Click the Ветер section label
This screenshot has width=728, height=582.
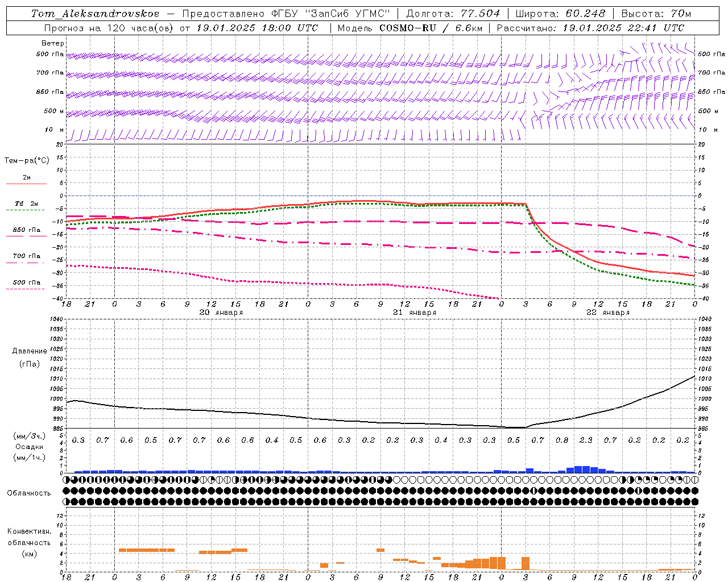(53, 43)
